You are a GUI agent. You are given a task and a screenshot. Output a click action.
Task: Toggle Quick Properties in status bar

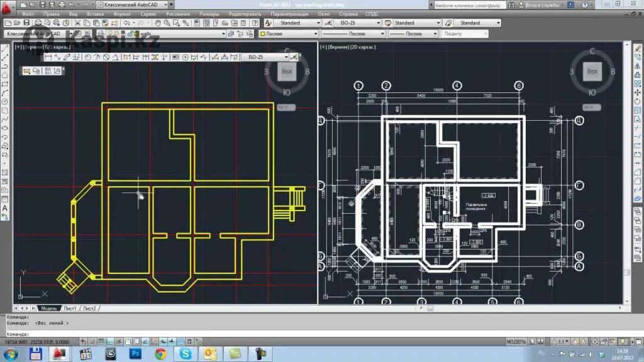(x=190, y=341)
